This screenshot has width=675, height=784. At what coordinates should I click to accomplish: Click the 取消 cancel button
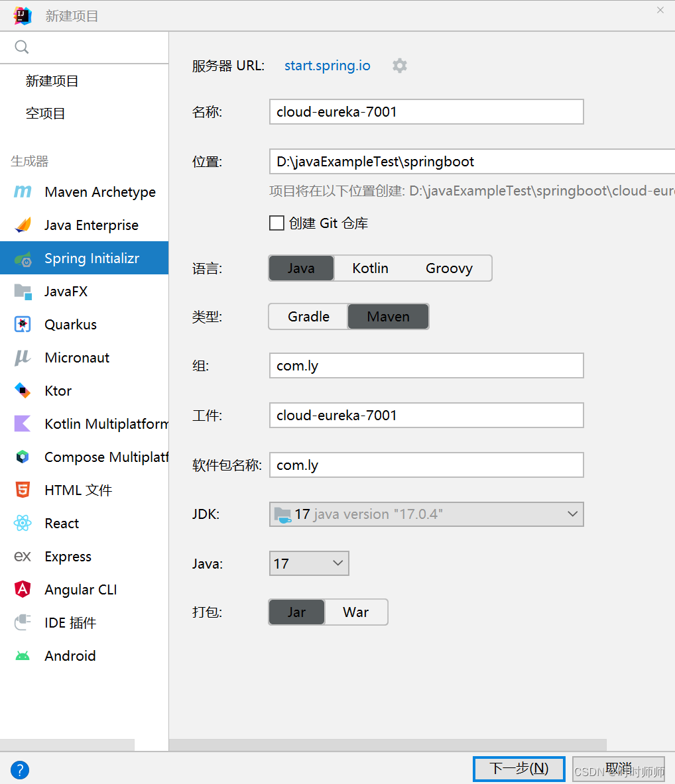point(619,769)
